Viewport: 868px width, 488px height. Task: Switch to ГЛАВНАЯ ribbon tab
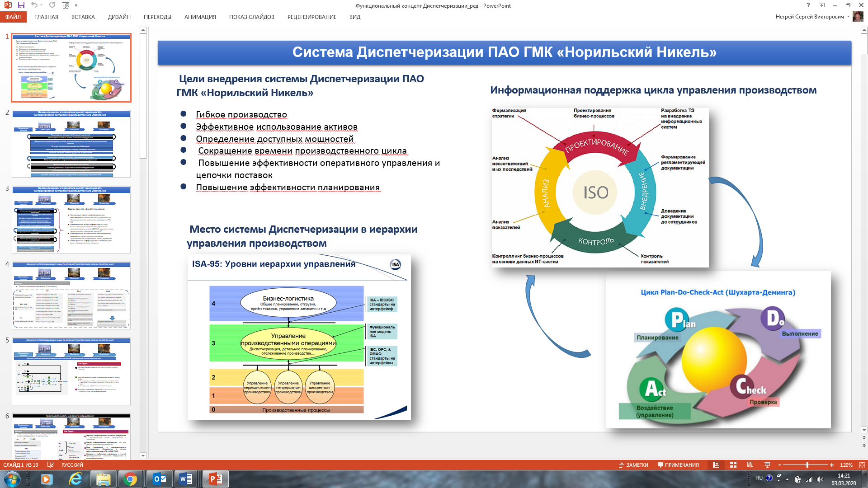[x=46, y=17]
